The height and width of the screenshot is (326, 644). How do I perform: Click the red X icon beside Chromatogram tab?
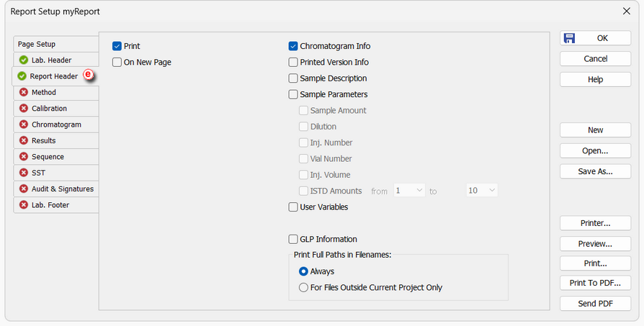tap(24, 124)
